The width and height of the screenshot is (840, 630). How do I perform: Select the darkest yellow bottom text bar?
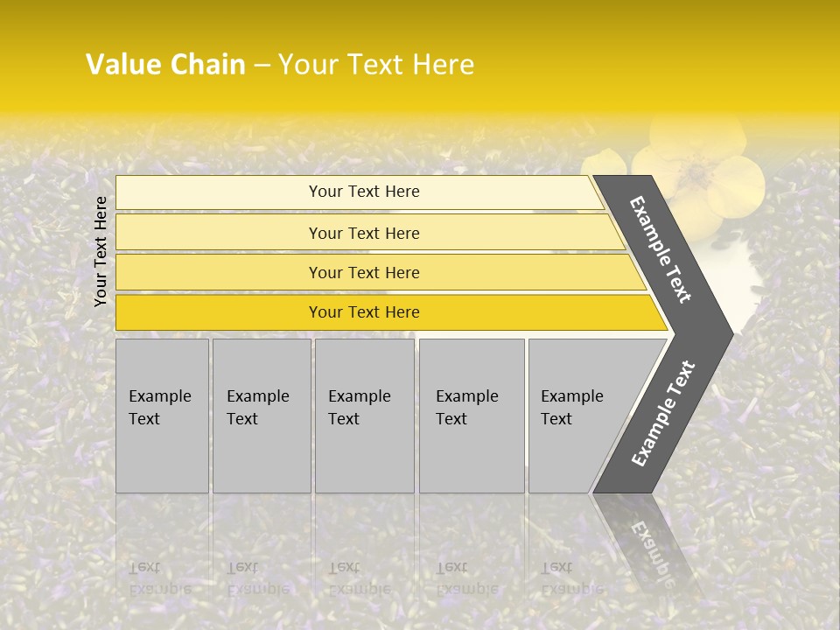point(219,312)
